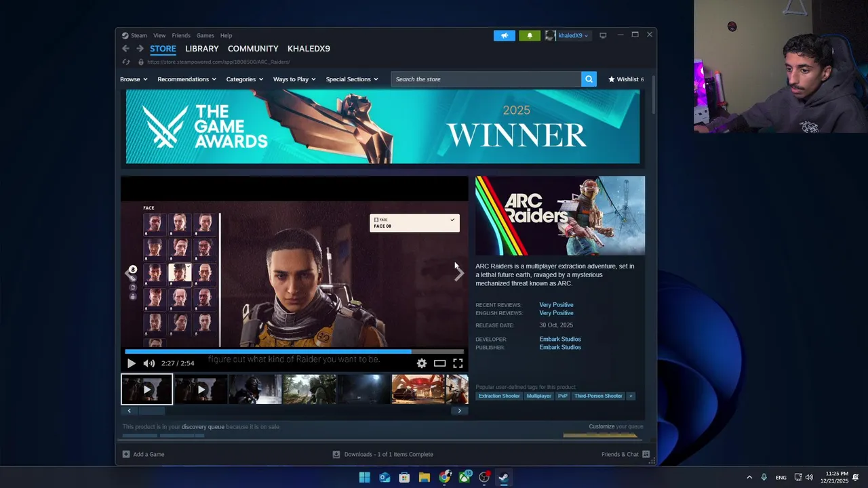Screen dimensions: 868x488
Task: Click the Add a Game plus icon
Action: pos(126,454)
